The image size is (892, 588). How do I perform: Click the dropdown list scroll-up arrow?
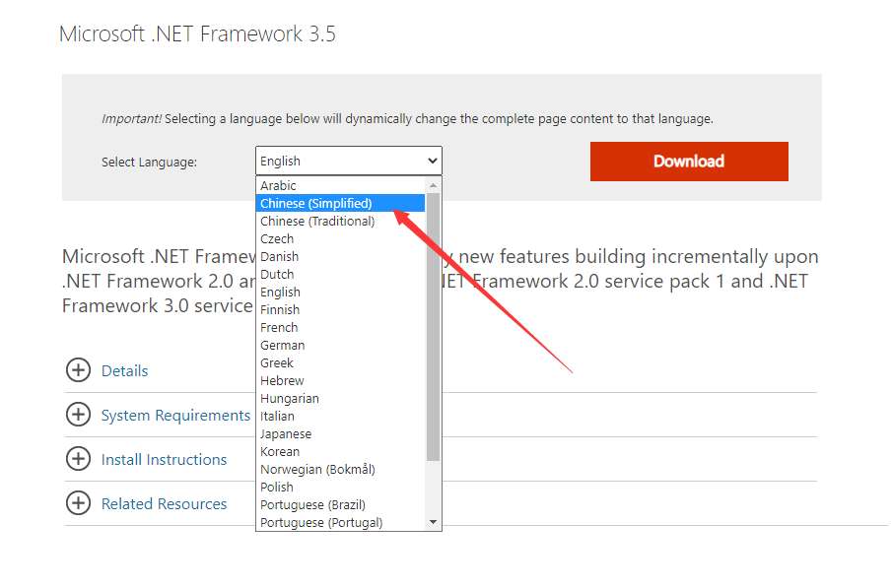point(434,185)
